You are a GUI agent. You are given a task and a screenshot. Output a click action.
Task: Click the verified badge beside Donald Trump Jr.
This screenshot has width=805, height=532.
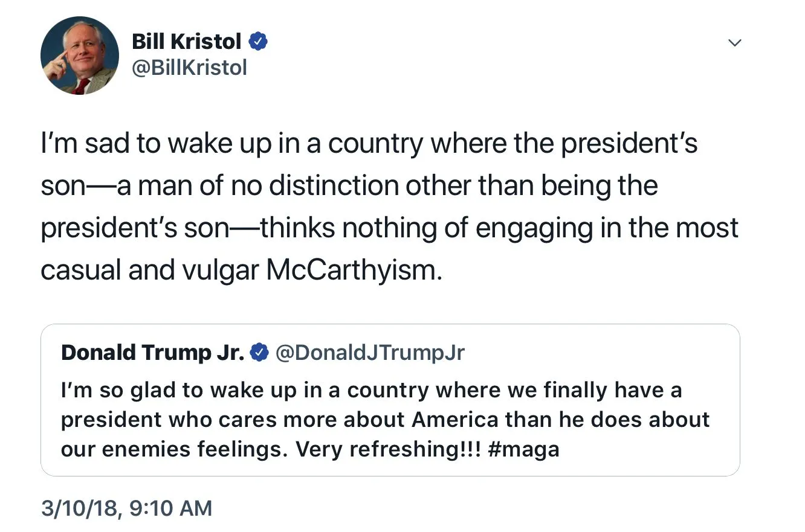click(259, 353)
